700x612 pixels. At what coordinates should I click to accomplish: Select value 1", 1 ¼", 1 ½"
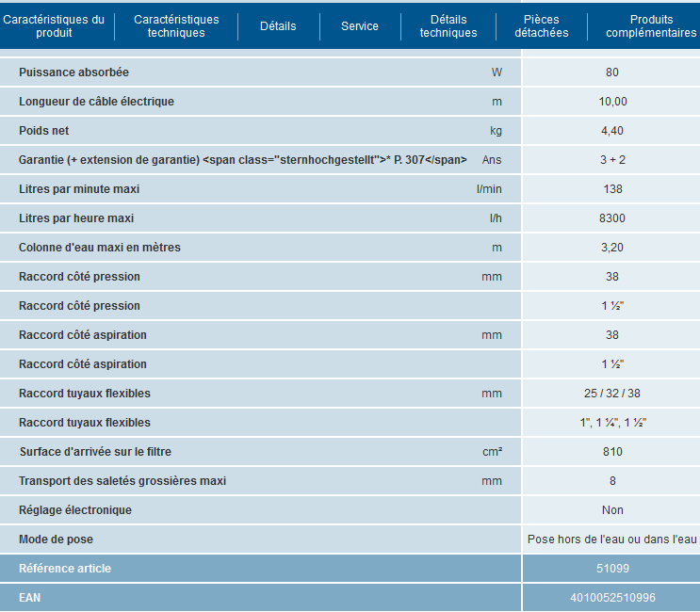[x=613, y=423]
